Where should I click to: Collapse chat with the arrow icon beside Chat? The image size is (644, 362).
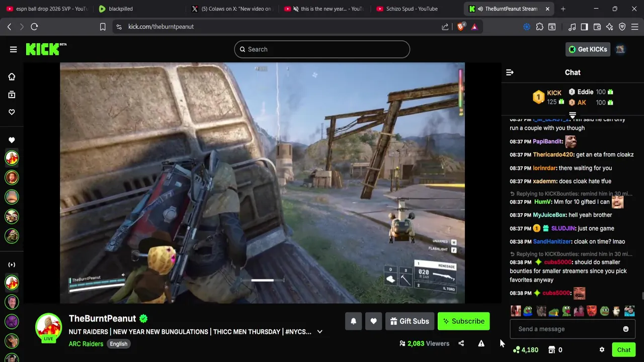click(x=510, y=72)
